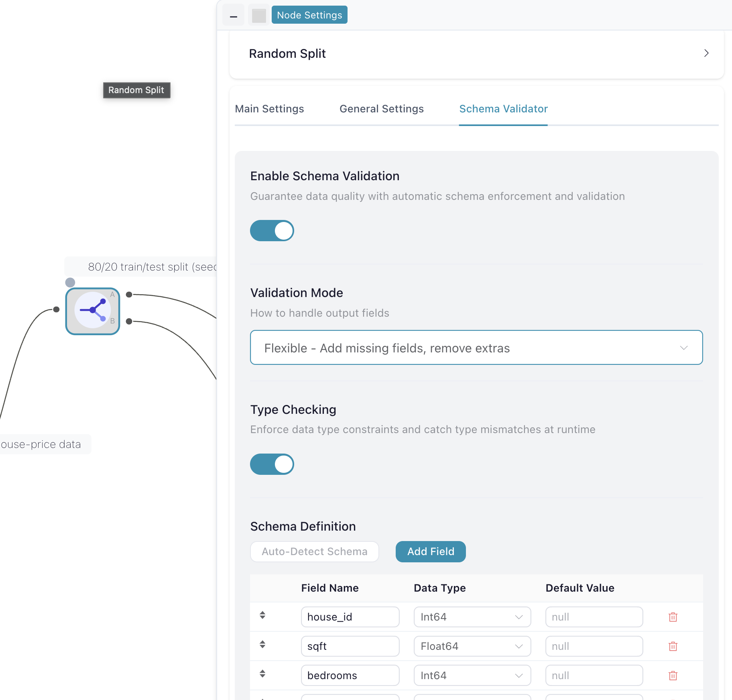Click default value input for house_id
Screen dimensions: 732x700
click(594, 617)
